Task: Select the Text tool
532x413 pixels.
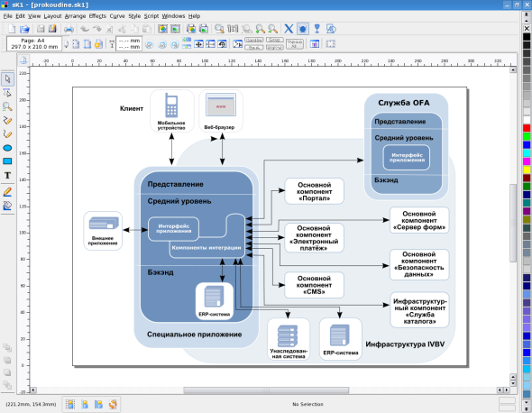Action: click(7, 176)
